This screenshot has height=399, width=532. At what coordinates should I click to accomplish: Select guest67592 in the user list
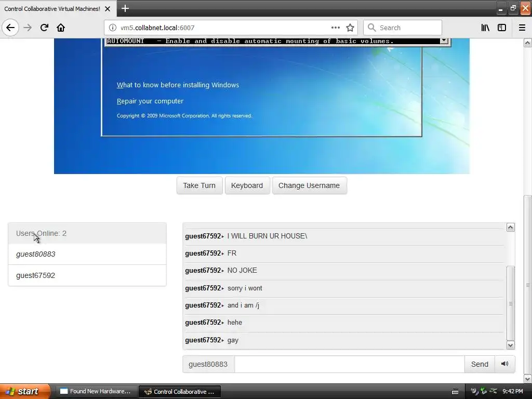pyautogui.click(x=87, y=275)
